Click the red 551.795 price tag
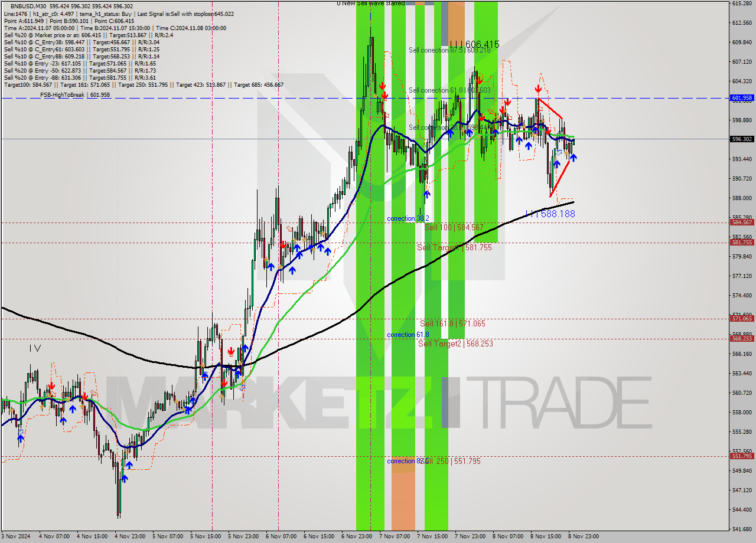 pyautogui.click(x=742, y=456)
